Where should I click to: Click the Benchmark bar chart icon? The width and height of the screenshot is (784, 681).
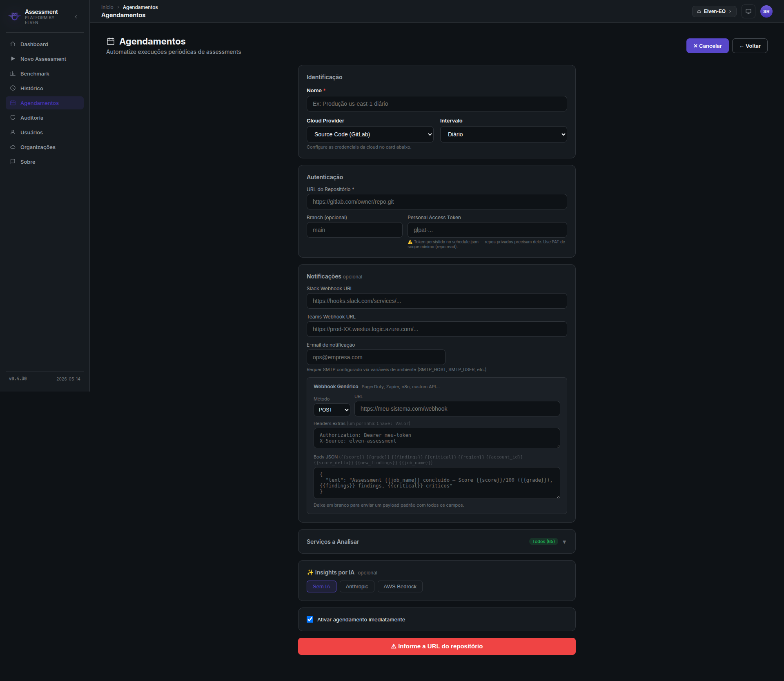click(13, 73)
